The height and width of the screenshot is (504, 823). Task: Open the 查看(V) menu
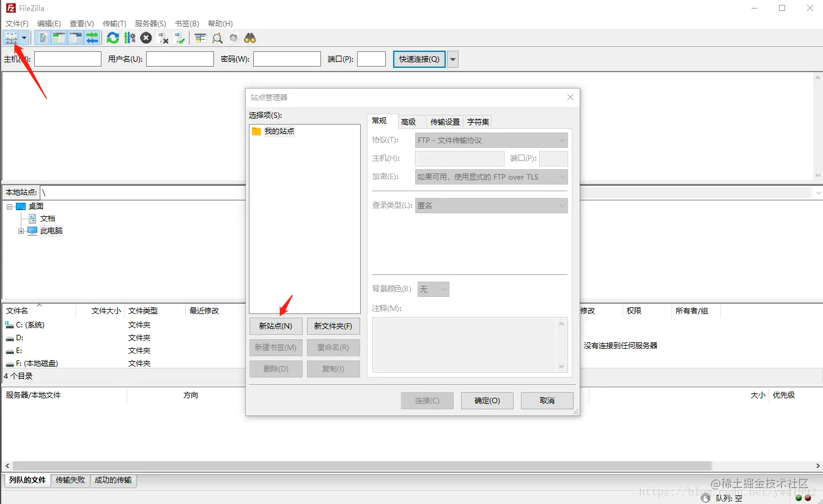pos(82,24)
